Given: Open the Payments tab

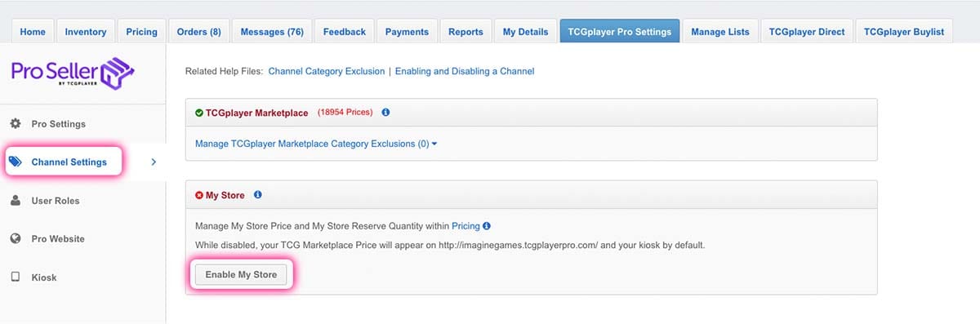Looking at the screenshot, I should pos(407,32).
